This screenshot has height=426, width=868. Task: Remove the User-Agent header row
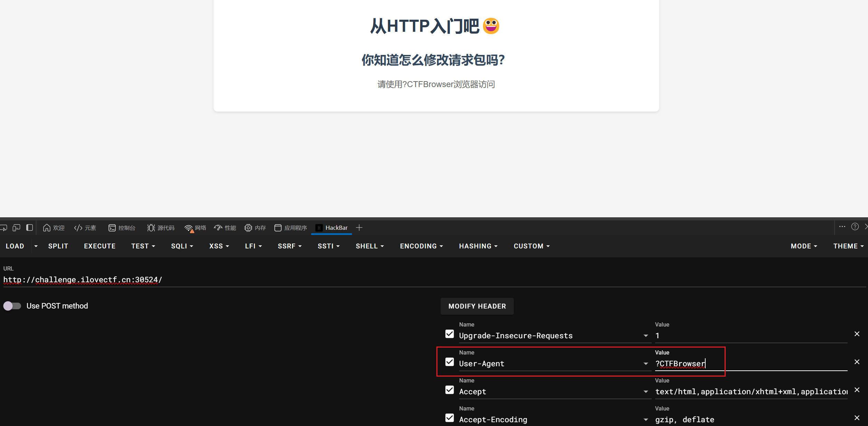point(857,362)
